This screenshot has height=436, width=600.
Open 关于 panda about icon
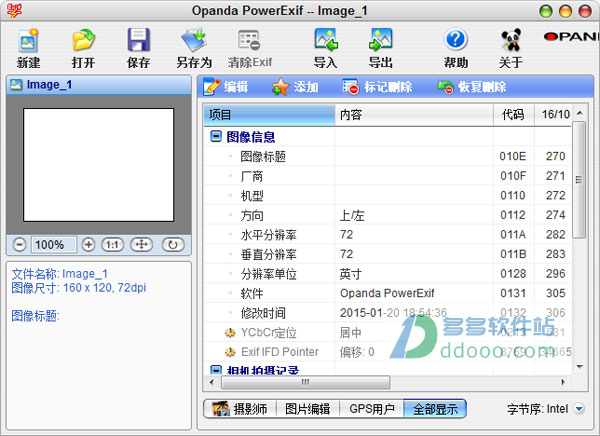click(x=511, y=40)
